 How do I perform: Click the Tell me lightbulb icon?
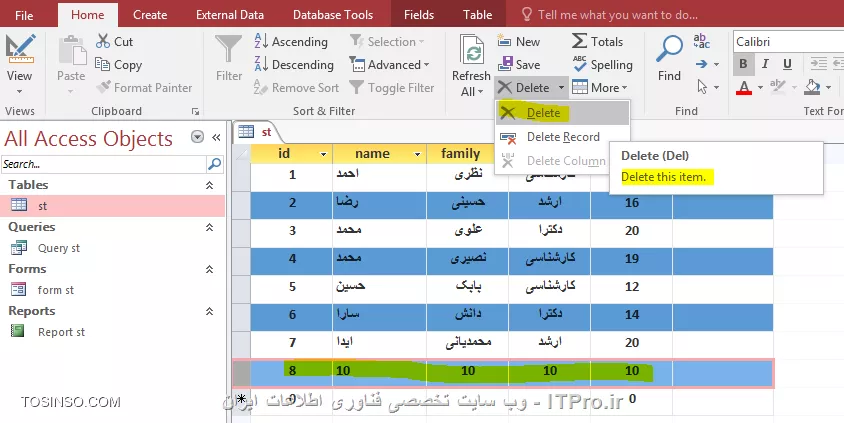pyautogui.click(x=527, y=15)
